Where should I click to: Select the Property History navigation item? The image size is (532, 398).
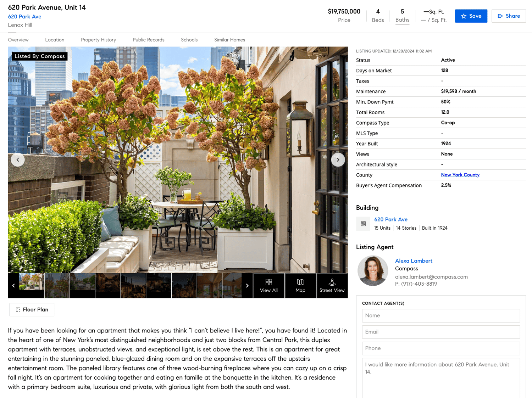pos(98,40)
